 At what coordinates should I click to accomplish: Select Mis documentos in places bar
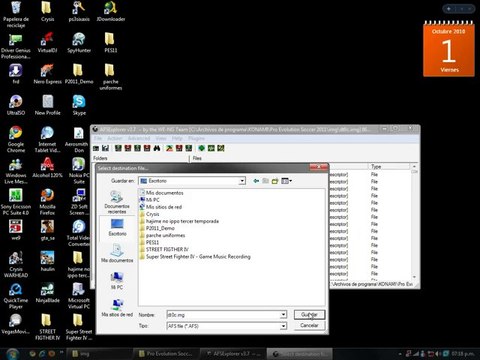tap(117, 253)
